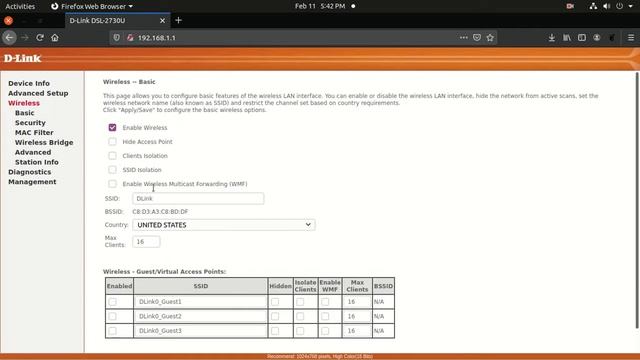
Task: Open the Firefox library icon
Action: point(567,38)
